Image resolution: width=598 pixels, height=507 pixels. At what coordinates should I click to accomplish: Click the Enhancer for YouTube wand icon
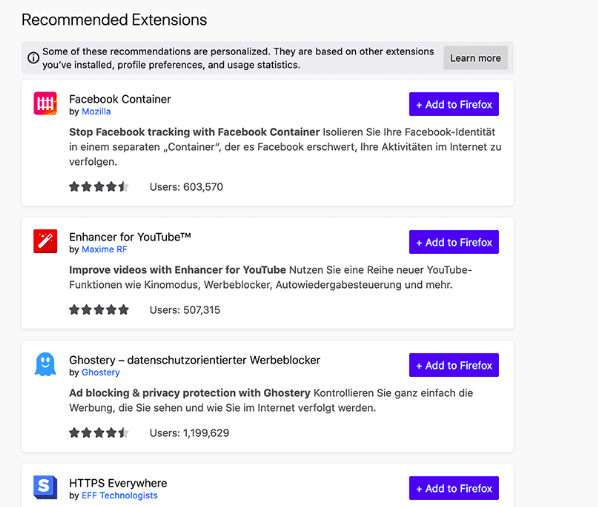[45, 241]
